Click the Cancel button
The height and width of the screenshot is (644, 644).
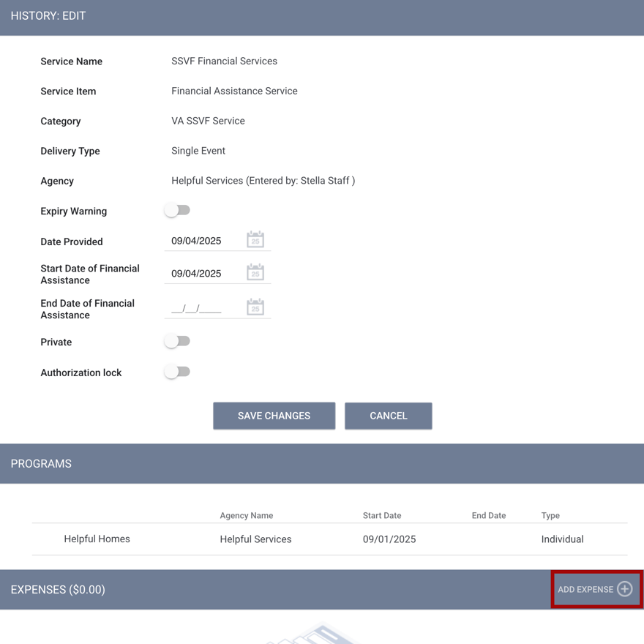click(388, 416)
